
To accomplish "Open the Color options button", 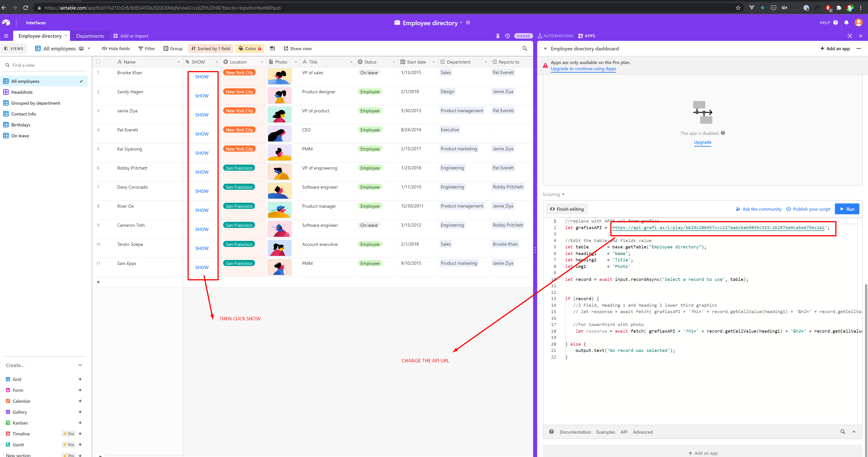I will coord(250,49).
